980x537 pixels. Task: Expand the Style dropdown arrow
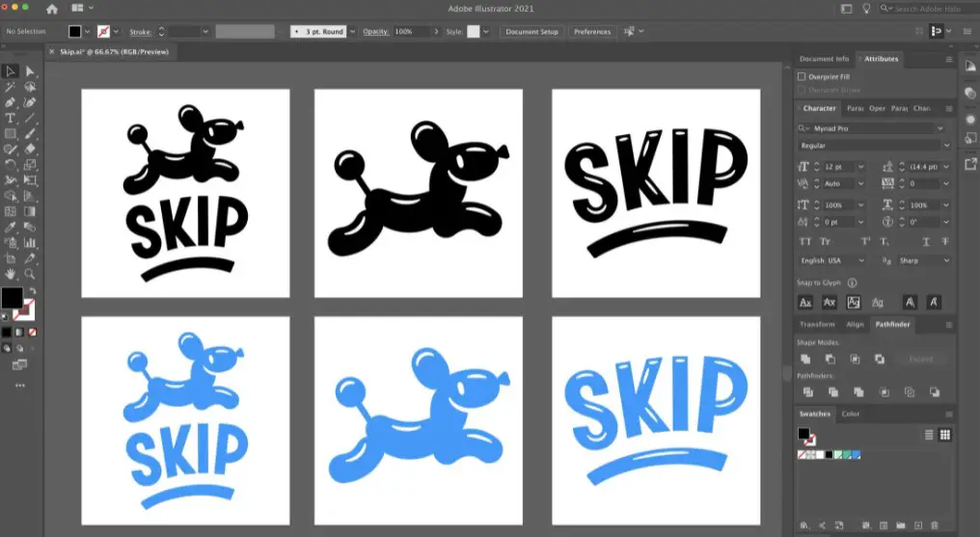pyautogui.click(x=485, y=31)
